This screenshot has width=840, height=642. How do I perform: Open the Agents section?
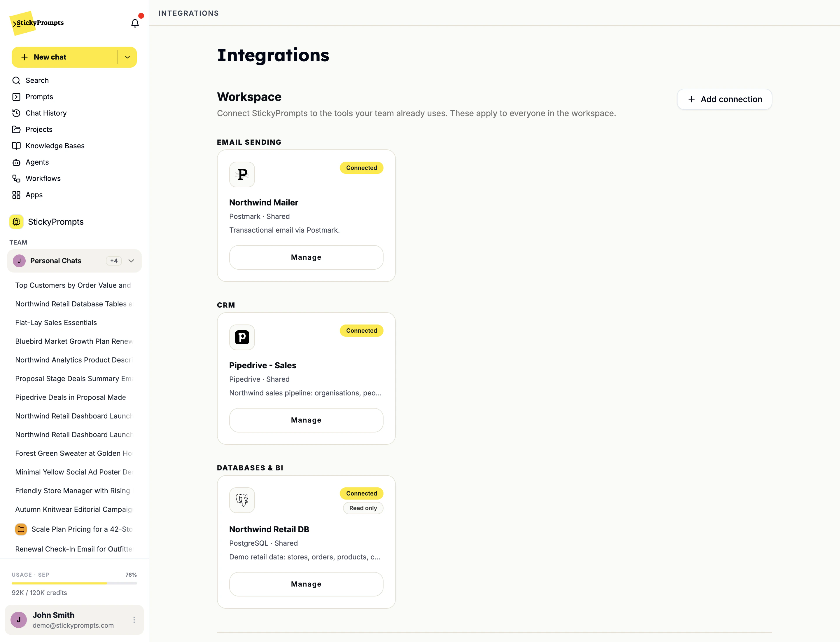click(x=74, y=163)
